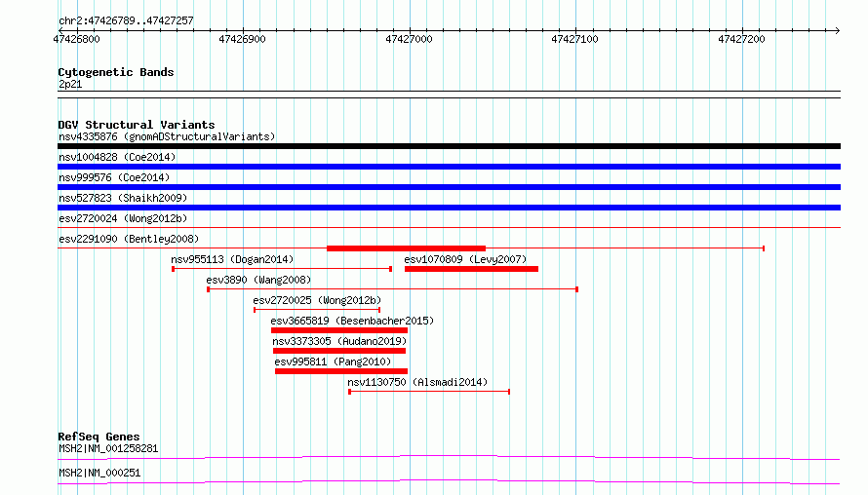Viewport: 868px width, 495px height.
Task: Select the Cytogenetic Bands track title
Action: [116, 72]
